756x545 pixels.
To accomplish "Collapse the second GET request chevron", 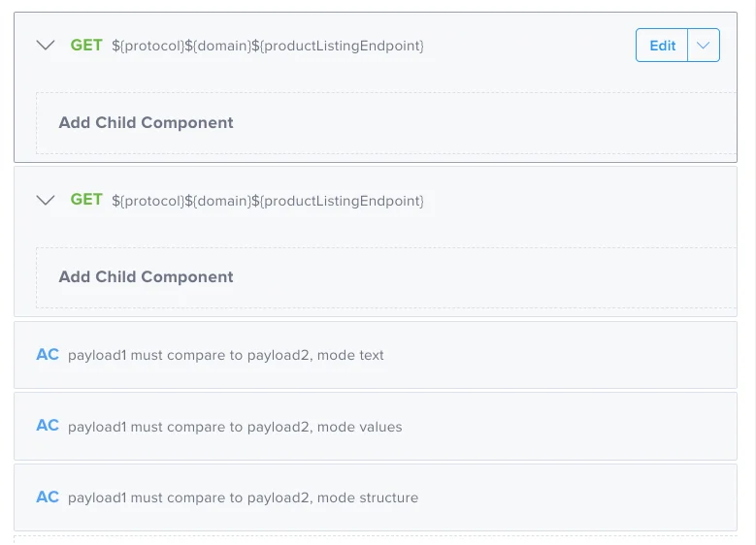I will (45, 201).
